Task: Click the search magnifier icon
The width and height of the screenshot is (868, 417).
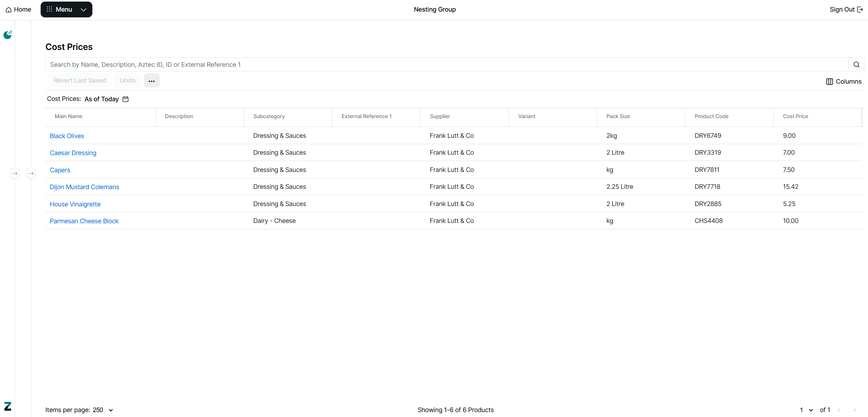Action: click(856, 65)
